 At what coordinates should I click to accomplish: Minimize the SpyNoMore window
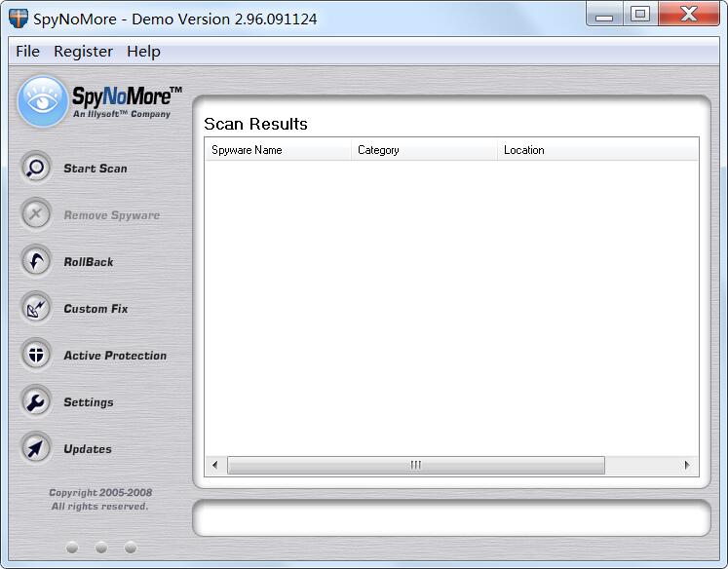coord(604,15)
